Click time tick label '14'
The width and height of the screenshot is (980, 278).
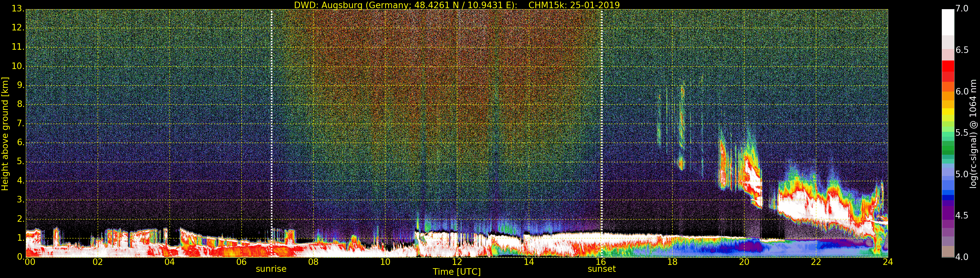pos(529,262)
